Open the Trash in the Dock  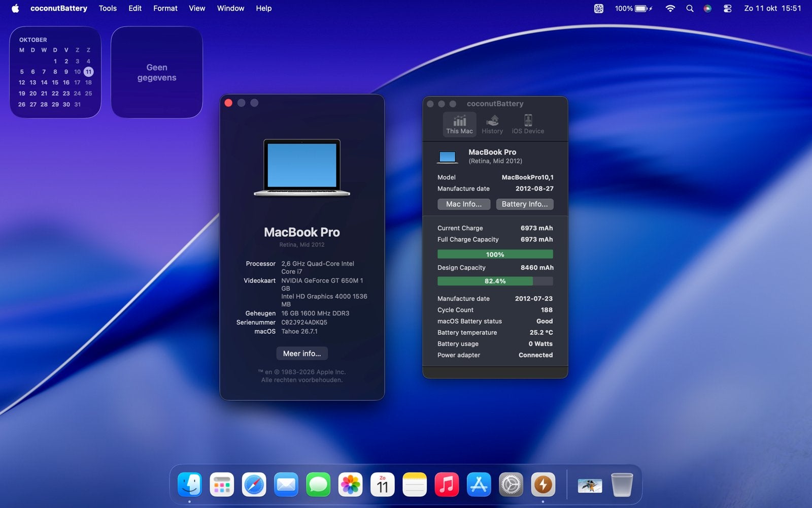622,485
